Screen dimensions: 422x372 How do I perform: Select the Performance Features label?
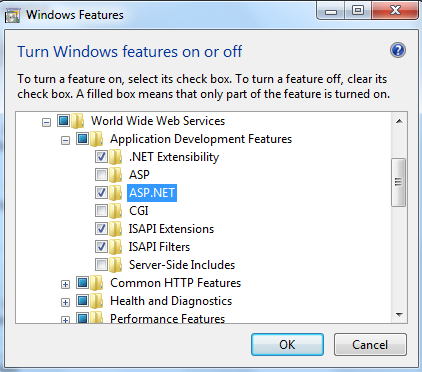tap(168, 318)
